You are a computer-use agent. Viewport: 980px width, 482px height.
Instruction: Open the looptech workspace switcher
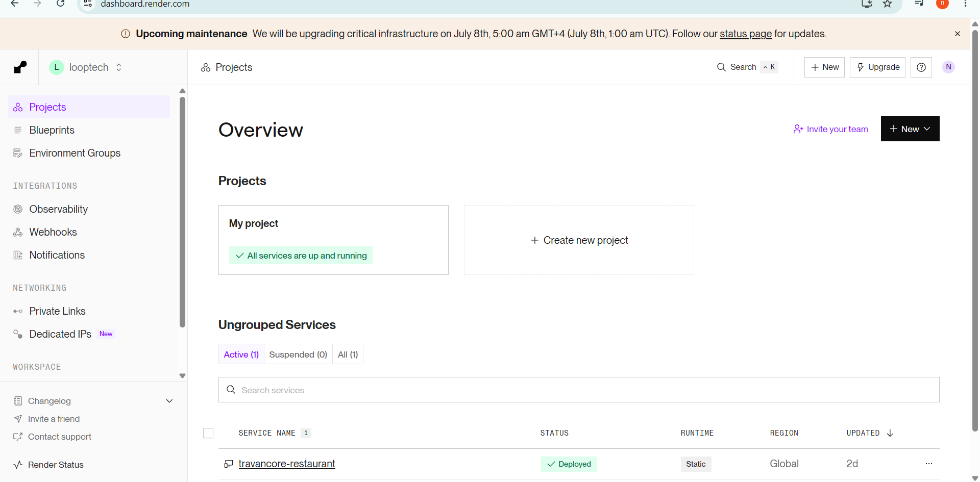[86, 67]
